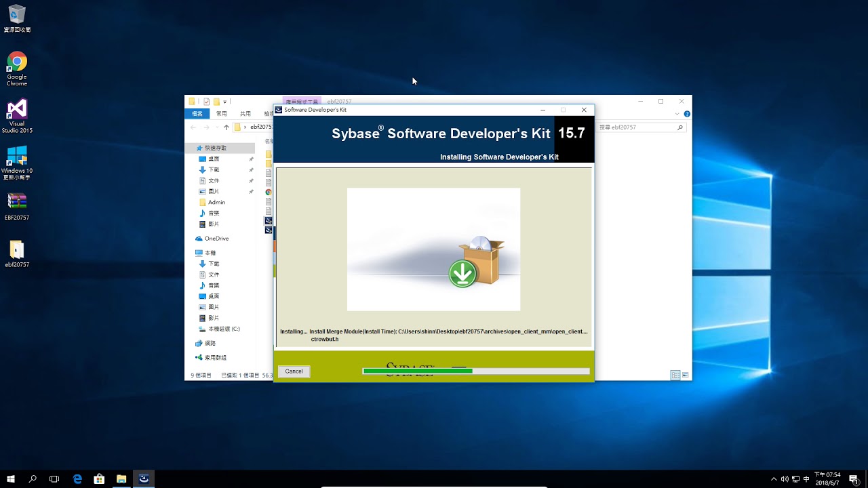
Task: Open Visual Studio 2015 desktop shortcut
Action: tap(17, 116)
